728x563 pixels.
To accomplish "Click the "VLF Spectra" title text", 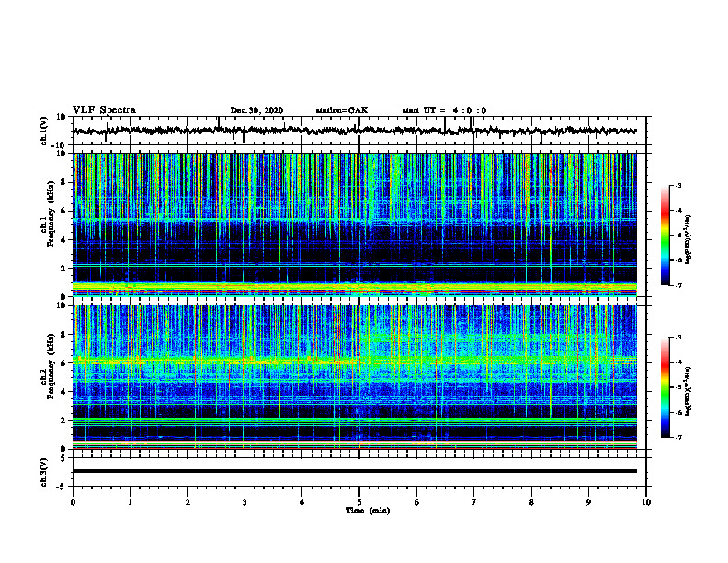I will click(104, 110).
